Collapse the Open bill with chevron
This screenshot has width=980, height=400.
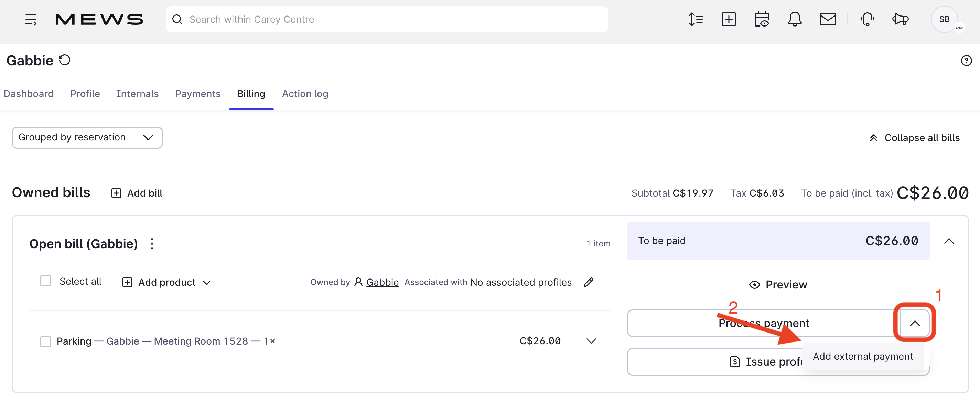click(949, 241)
